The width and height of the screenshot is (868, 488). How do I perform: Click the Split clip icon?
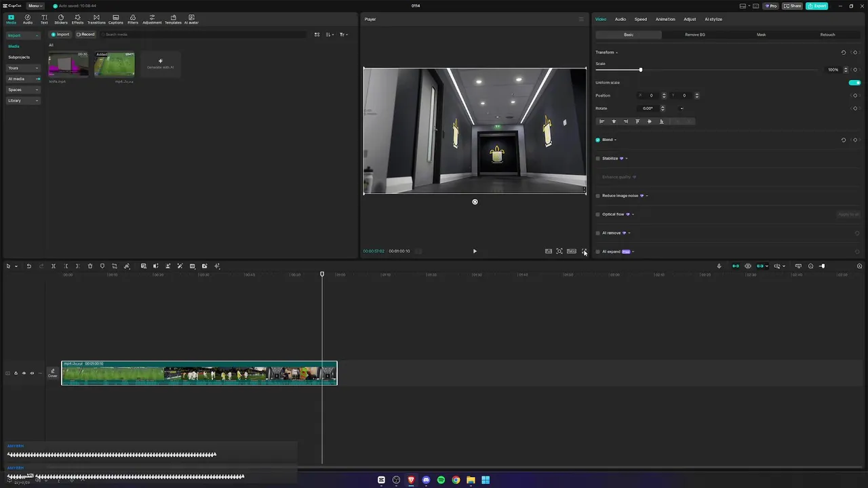coord(54,266)
